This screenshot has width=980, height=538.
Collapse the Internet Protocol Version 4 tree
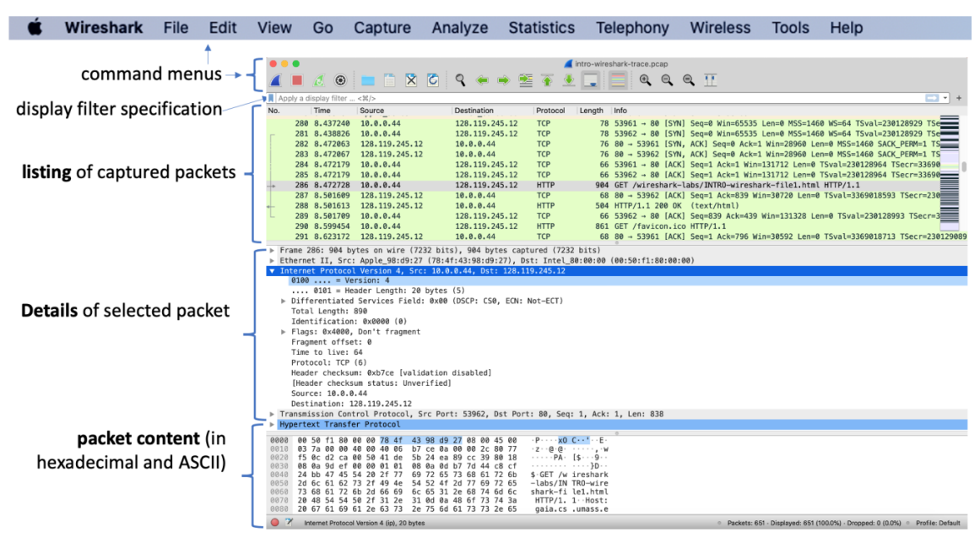click(272, 271)
